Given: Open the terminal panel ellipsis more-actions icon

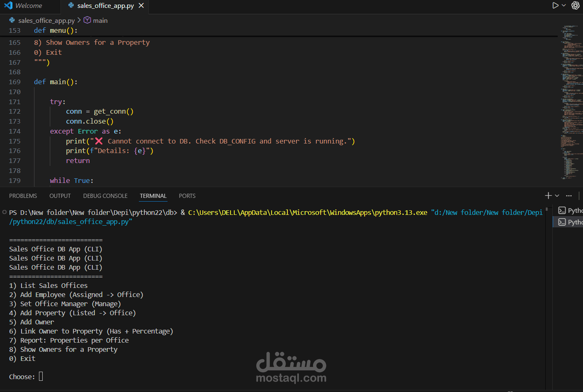Looking at the screenshot, I should point(568,195).
